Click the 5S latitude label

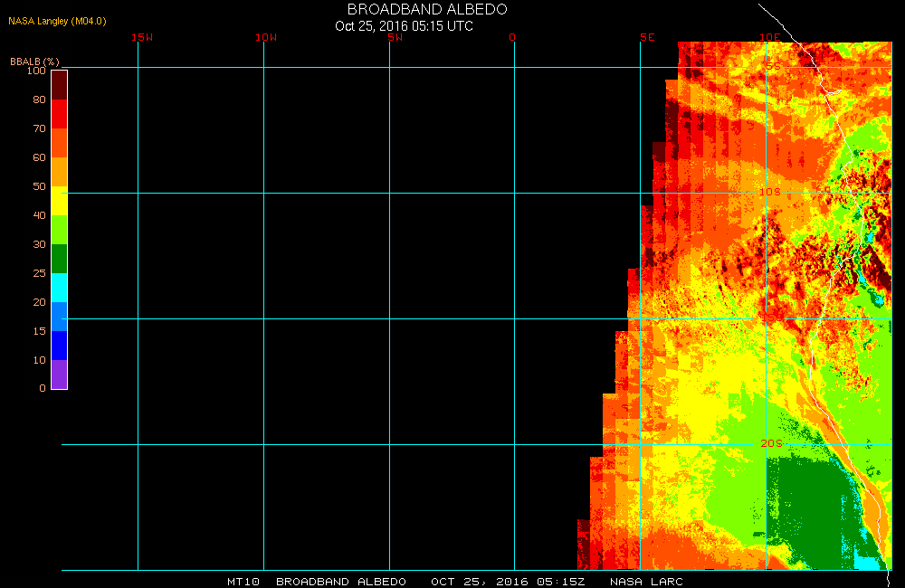(773, 66)
